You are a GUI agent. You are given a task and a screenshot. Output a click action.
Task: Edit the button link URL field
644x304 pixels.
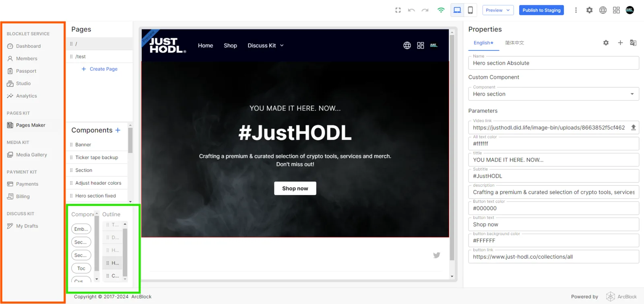click(x=553, y=257)
